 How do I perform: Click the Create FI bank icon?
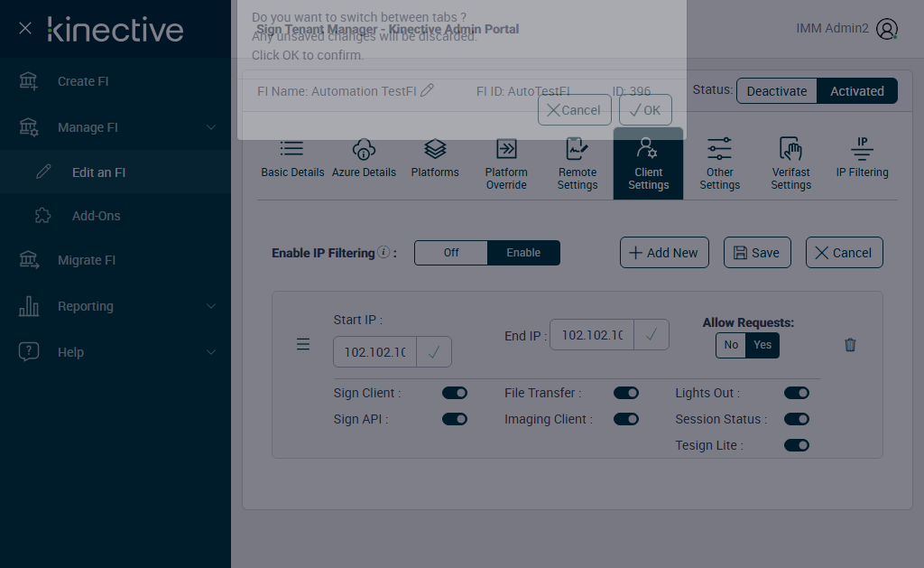point(28,81)
